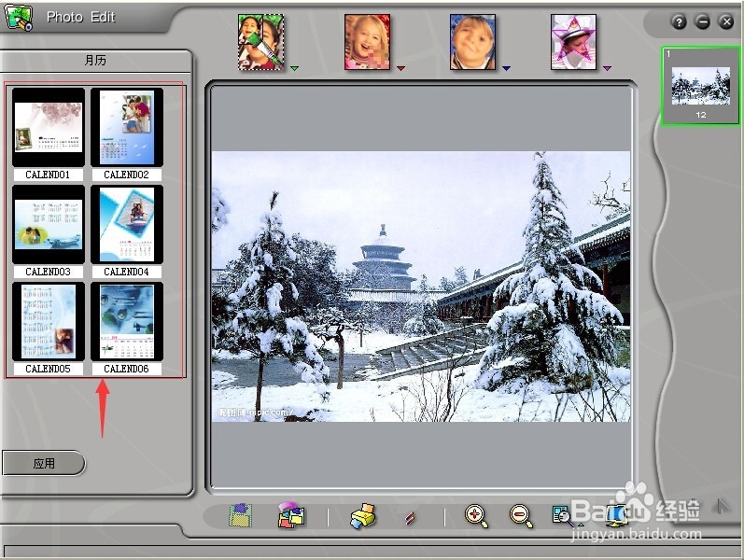Click the CALEND03 text label
Screen dimensions: 744x560
click(48, 272)
